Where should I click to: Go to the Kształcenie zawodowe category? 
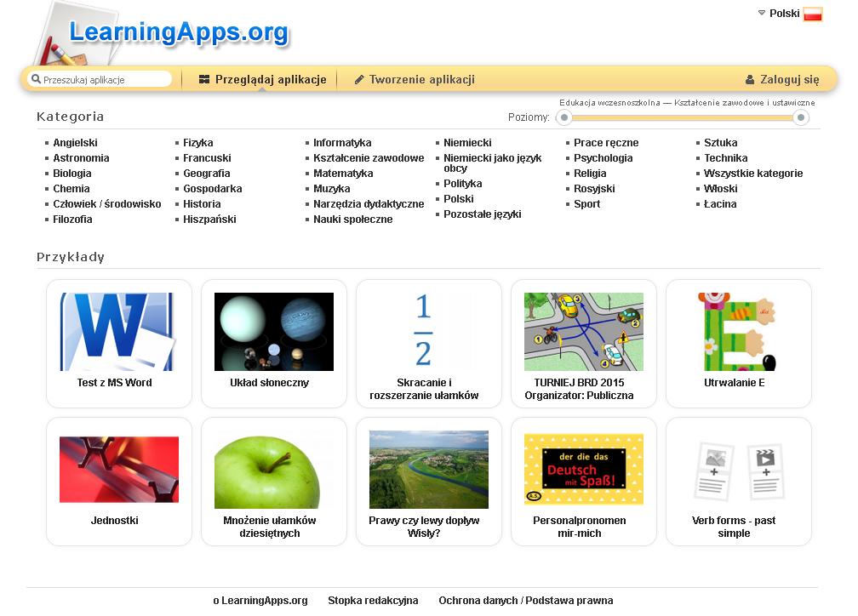pos(369,157)
